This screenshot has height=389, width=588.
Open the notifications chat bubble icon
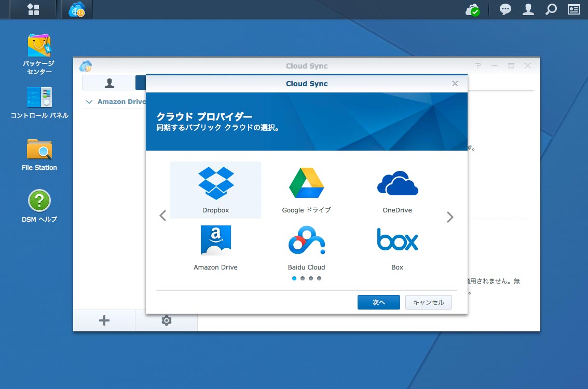coord(505,9)
